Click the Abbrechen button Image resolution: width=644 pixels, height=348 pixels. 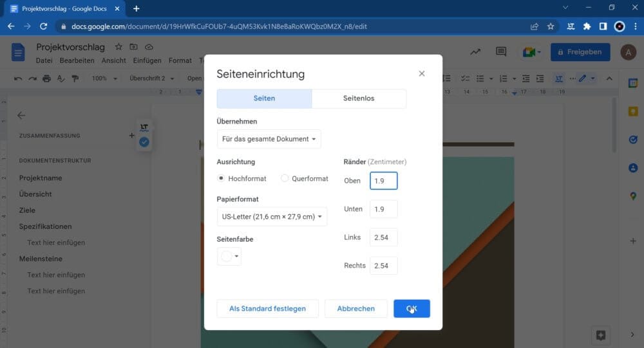(355, 309)
